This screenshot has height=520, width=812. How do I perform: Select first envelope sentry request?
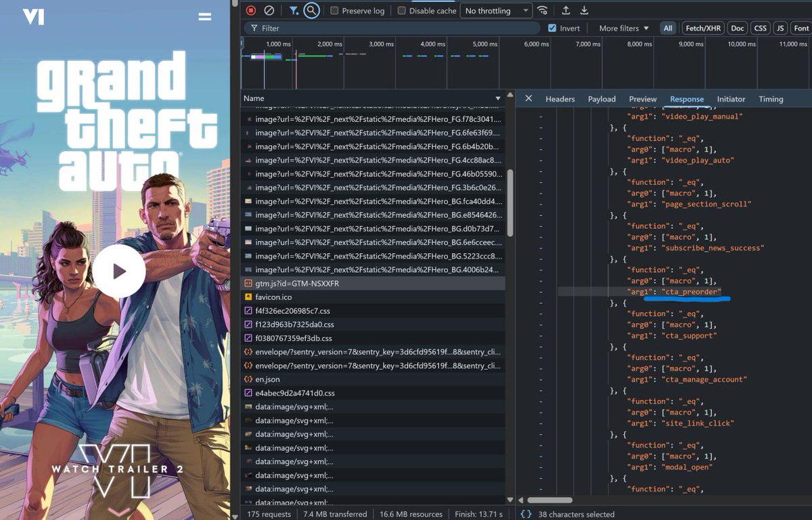373,352
